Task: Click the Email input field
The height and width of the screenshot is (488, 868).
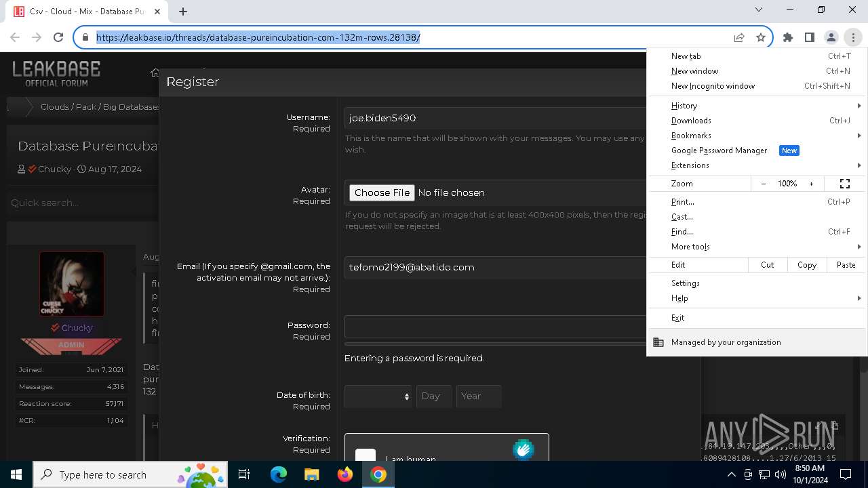Action: (496, 267)
